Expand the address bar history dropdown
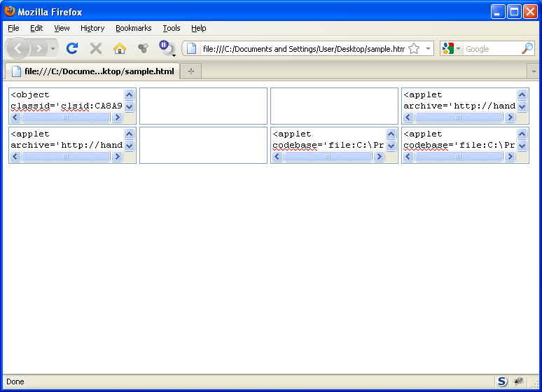The width and height of the screenshot is (542, 392). coord(427,48)
